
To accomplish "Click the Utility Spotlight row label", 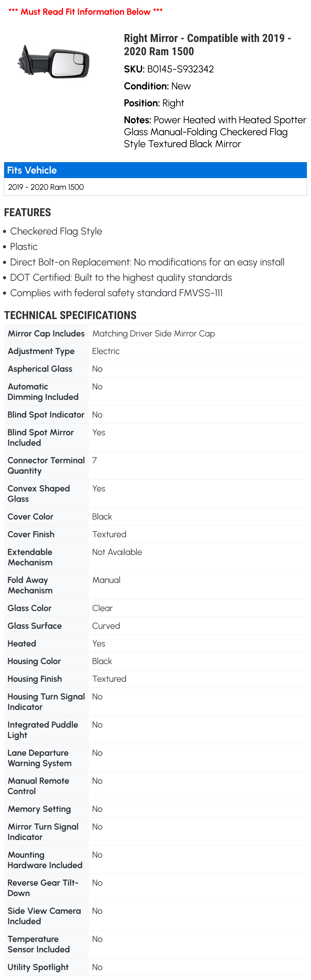I will click(38, 967).
